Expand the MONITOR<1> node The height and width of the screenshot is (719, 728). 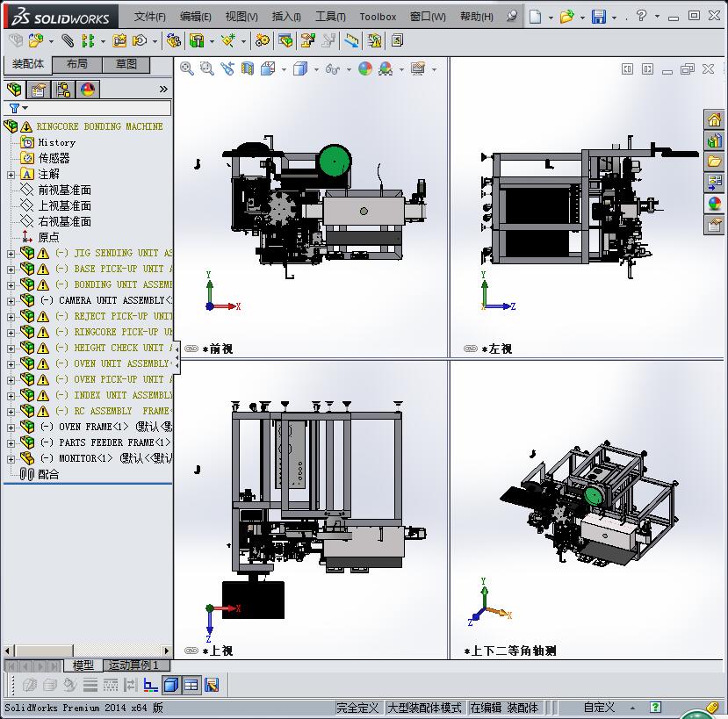click(x=11, y=459)
